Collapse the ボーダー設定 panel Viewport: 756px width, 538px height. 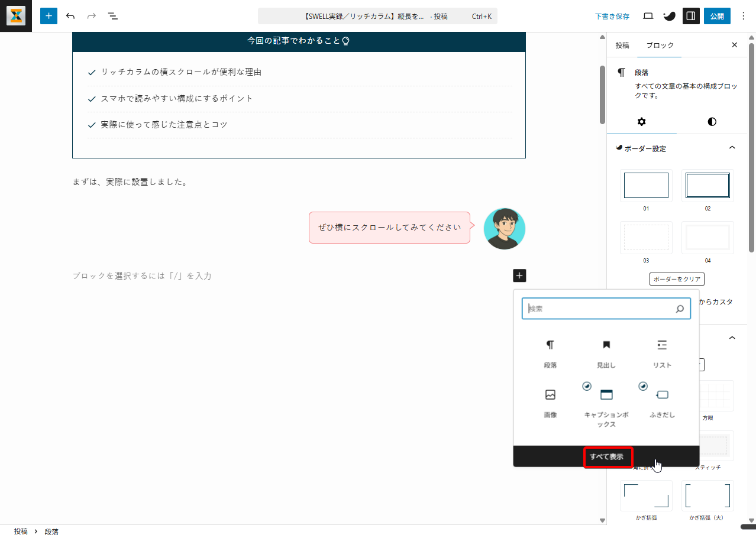point(732,148)
